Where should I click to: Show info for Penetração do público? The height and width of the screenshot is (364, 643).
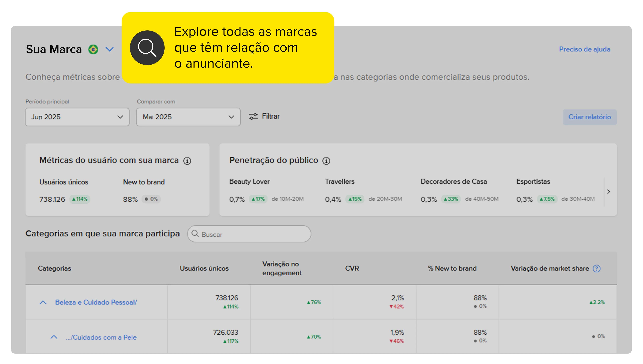pyautogui.click(x=326, y=161)
